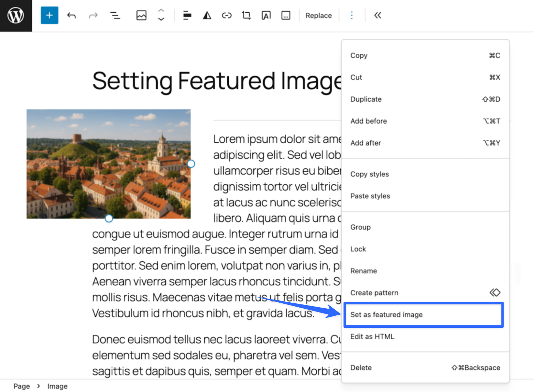
Task: Set as featured image
Action: click(423, 315)
